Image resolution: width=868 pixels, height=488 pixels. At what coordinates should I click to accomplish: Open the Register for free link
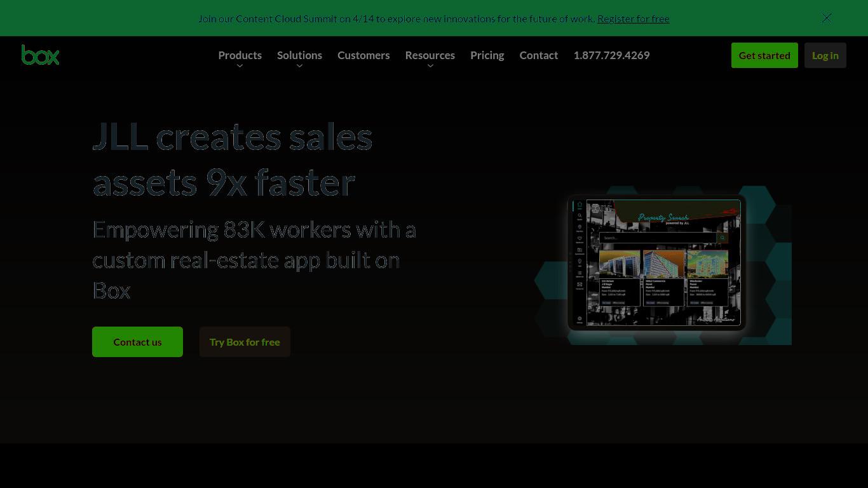(633, 18)
